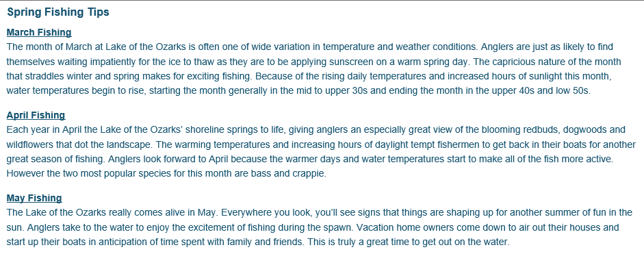Open the May Fishing link
The width and height of the screenshot is (644, 254).
click(34, 198)
